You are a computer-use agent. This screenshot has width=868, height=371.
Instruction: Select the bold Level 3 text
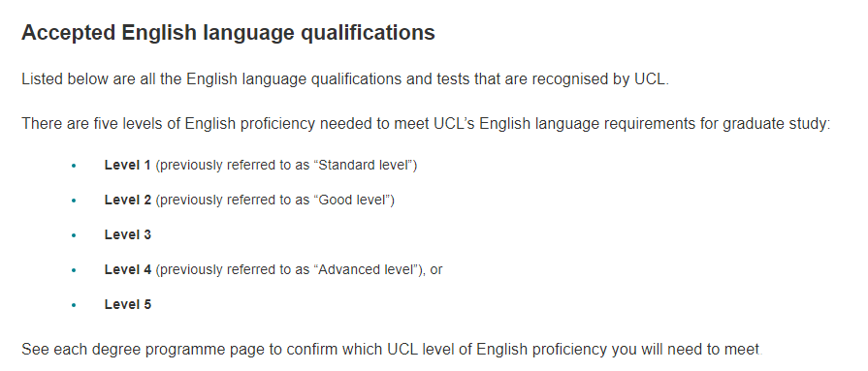pyautogui.click(x=127, y=234)
